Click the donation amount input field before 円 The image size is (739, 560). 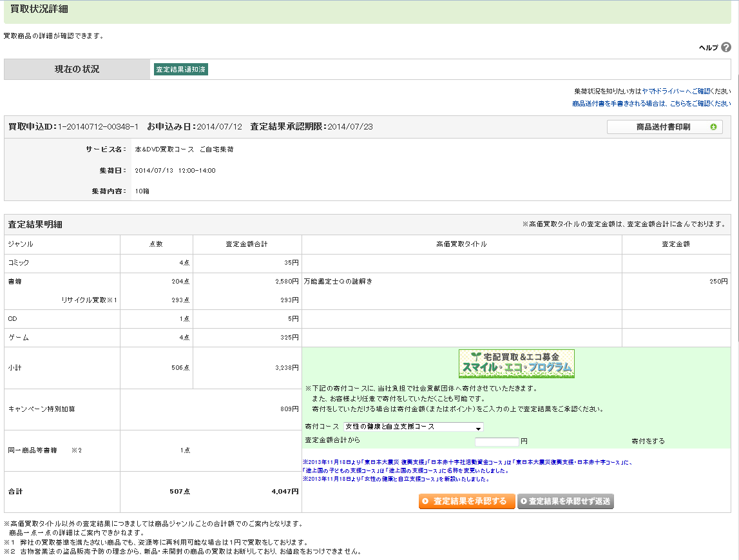tap(496, 441)
